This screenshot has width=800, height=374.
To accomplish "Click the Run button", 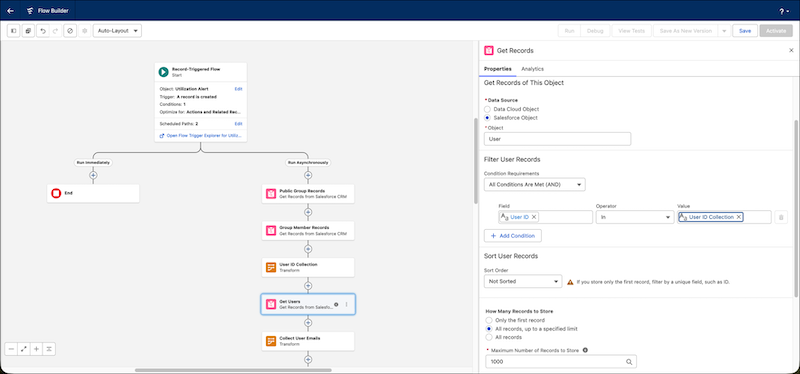I will (x=569, y=31).
